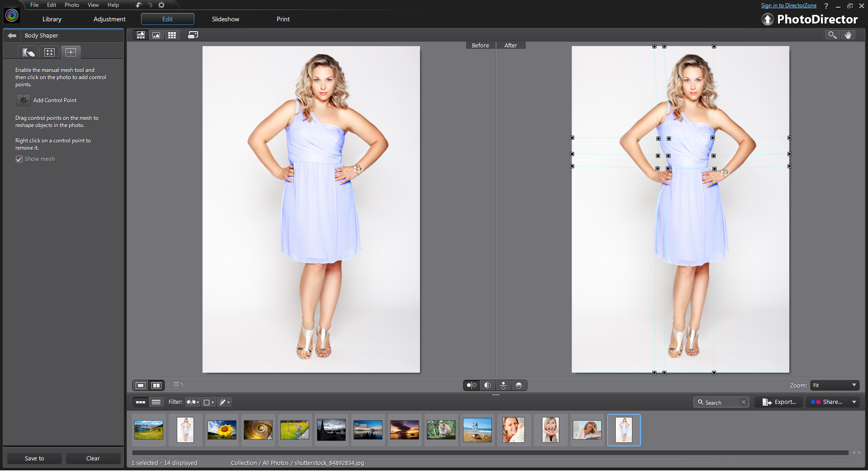Open the secondary monitor display option

tap(193, 35)
